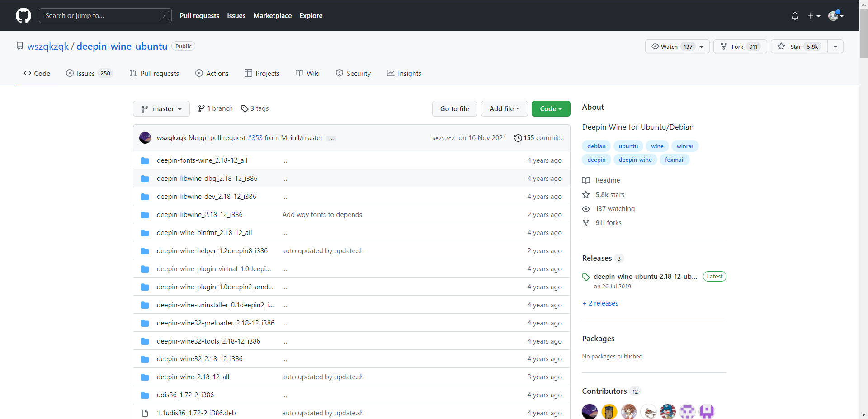Click folder icon for deepin-wine-binfmt_2.18-12_all
868x419 pixels.
(x=145, y=233)
